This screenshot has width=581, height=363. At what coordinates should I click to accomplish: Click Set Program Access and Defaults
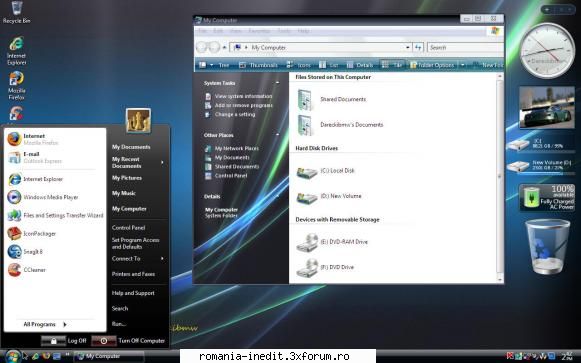tap(136, 243)
